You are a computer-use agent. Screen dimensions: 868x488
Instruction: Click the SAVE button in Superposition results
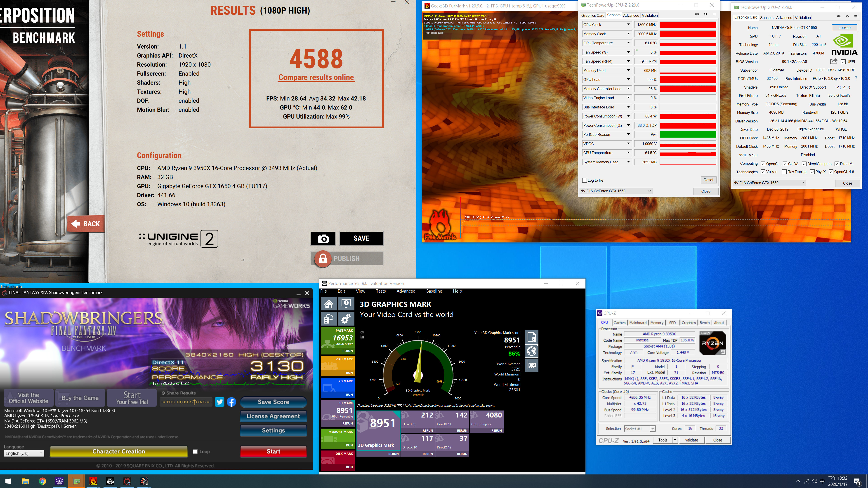(x=361, y=238)
